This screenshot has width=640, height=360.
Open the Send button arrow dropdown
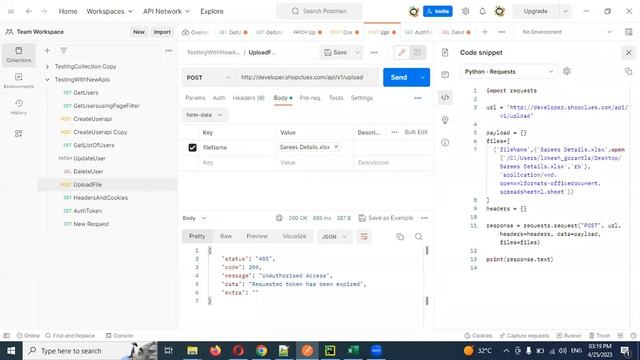(422, 78)
